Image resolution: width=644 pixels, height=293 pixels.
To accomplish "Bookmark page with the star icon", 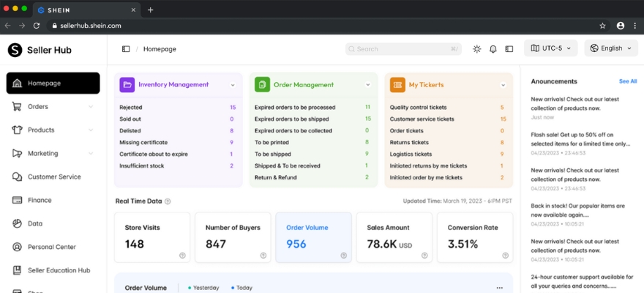I will [602, 26].
